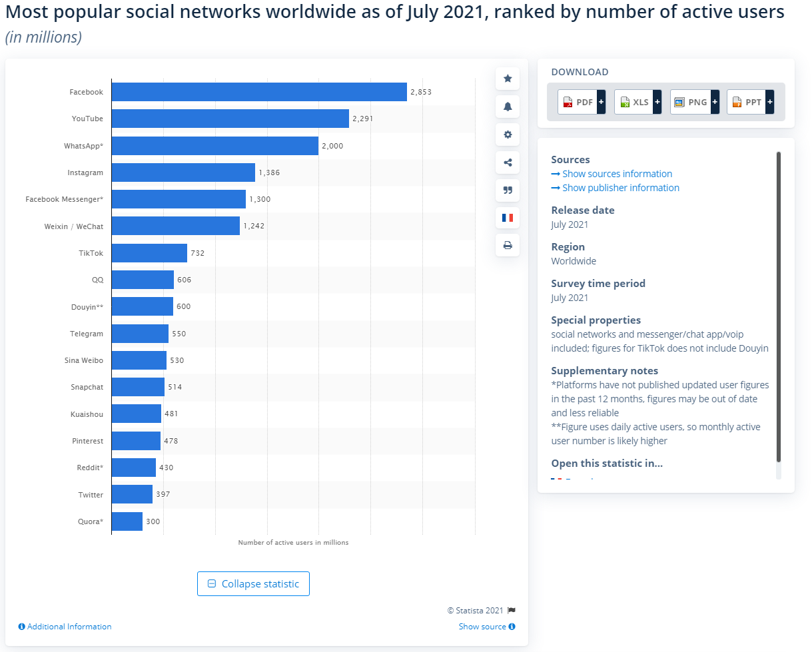Download the statistic as XLS
812x652 pixels.
(x=633, y=101)
